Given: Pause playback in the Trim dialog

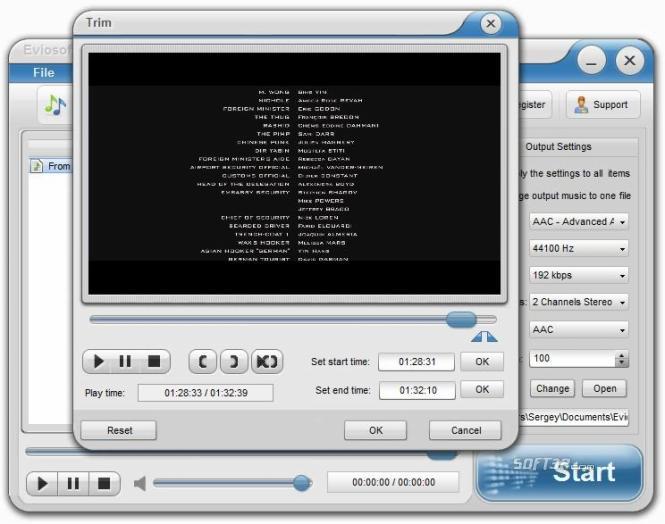Looking at the screenshot, I should [x=125, y=362].
